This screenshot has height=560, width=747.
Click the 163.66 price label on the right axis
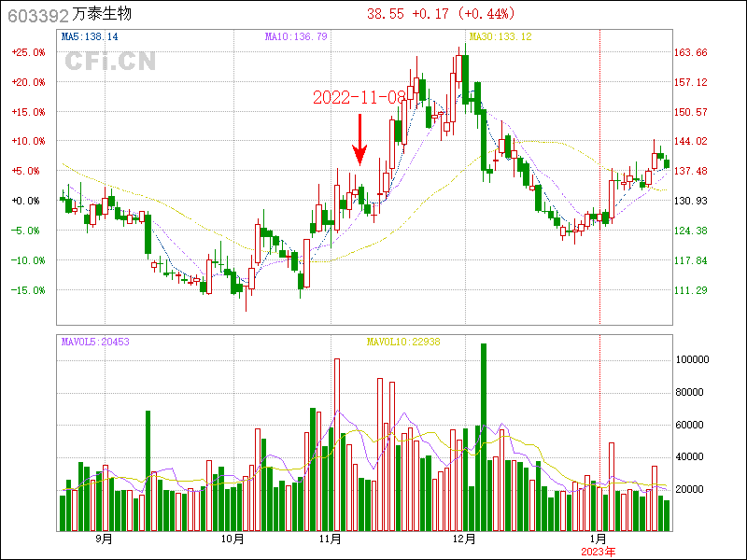click(690, 52)
